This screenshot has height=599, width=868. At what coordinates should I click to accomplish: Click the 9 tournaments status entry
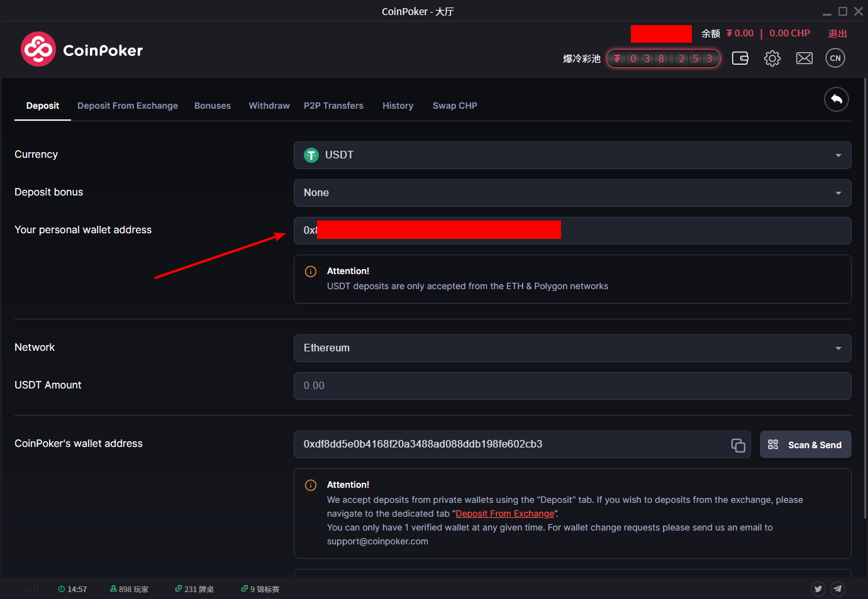[260, 589]
